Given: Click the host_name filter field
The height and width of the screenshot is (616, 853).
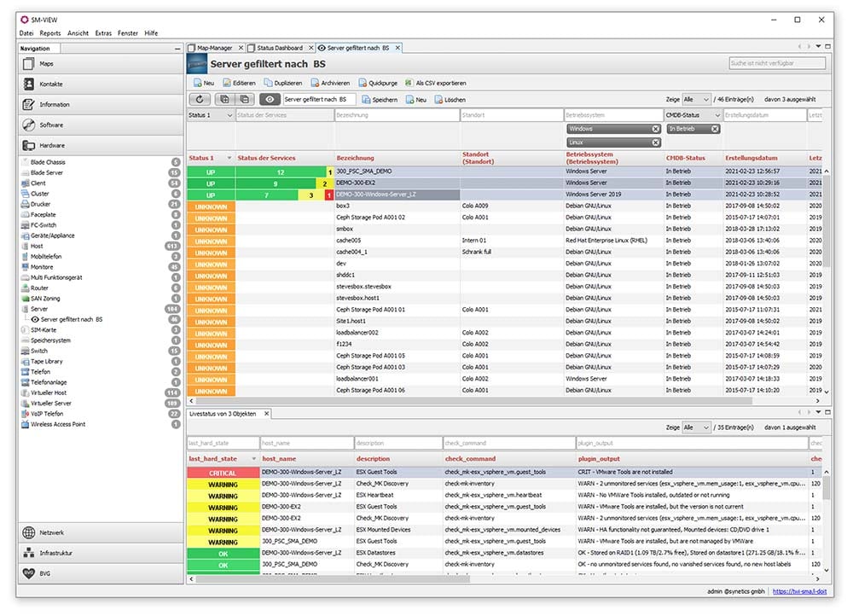Looking at the screenshot, I should click(307, 444).
